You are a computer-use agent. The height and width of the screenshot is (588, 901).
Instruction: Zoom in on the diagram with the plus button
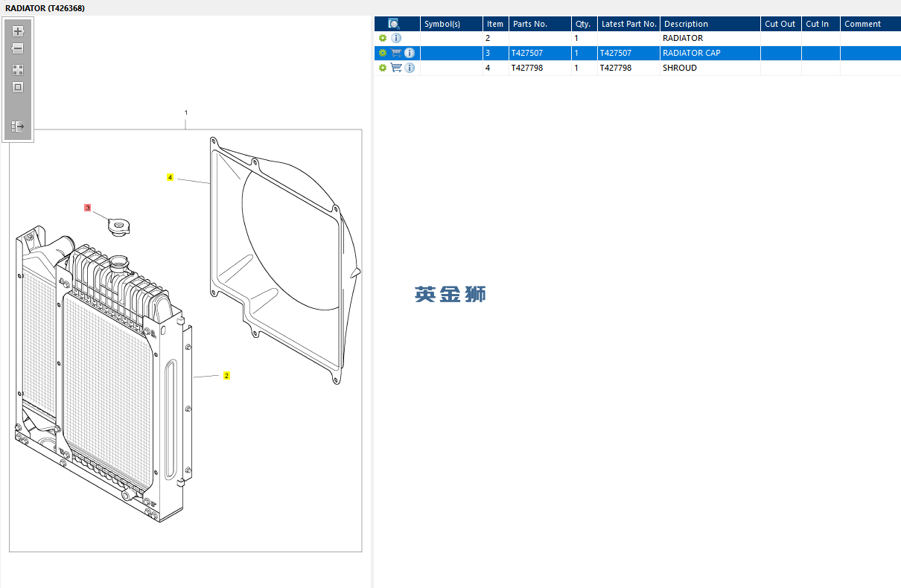(x=18, y=31)
